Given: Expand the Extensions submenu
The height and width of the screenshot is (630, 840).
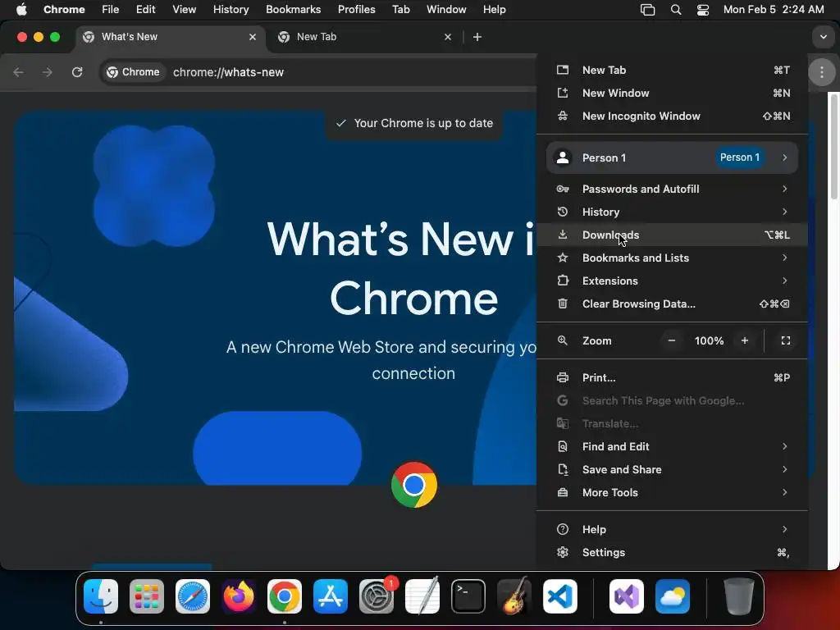Looking at the screenshot, I should pyautogui.click(x=673, y=281).
